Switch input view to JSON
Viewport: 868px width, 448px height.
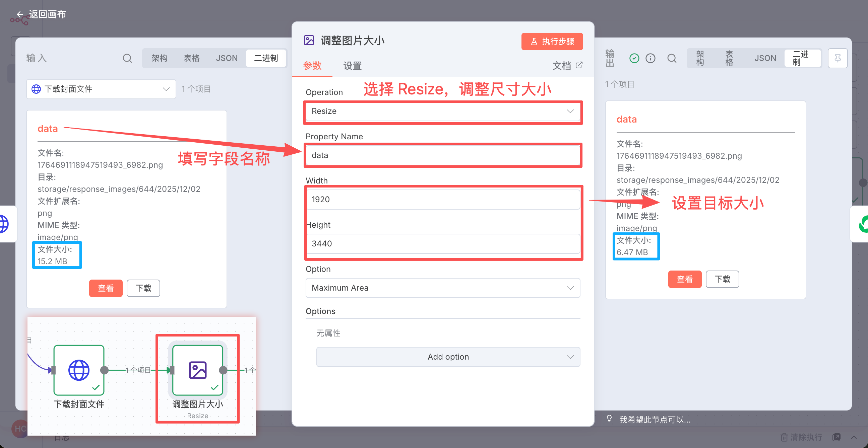(227, 58)
